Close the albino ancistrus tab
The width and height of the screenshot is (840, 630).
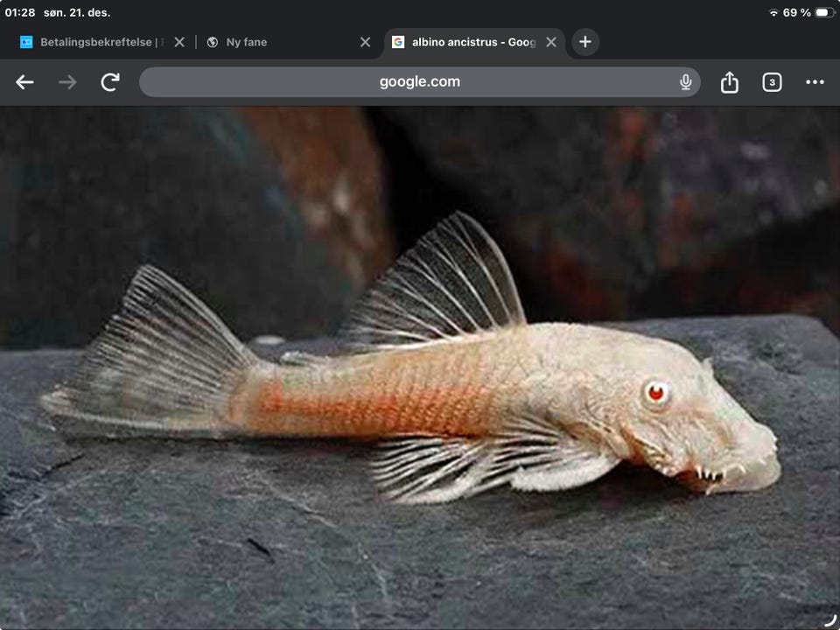tap(550, 42)
